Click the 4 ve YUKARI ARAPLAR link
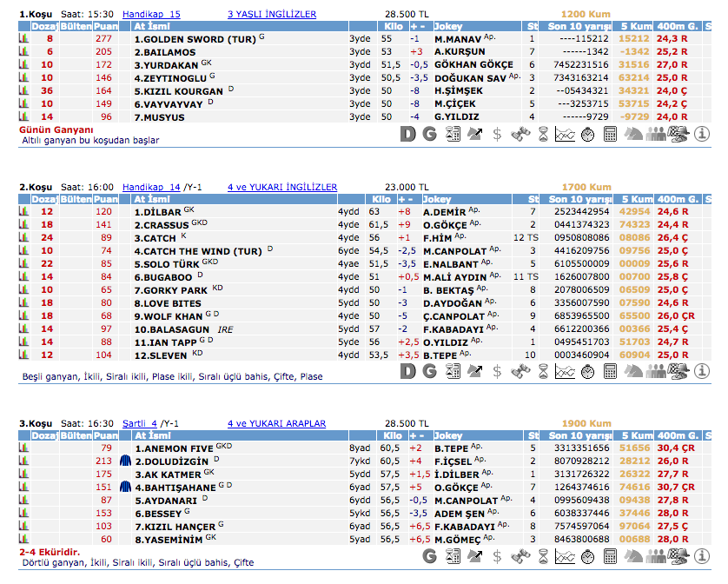 [x=276, y=423]
